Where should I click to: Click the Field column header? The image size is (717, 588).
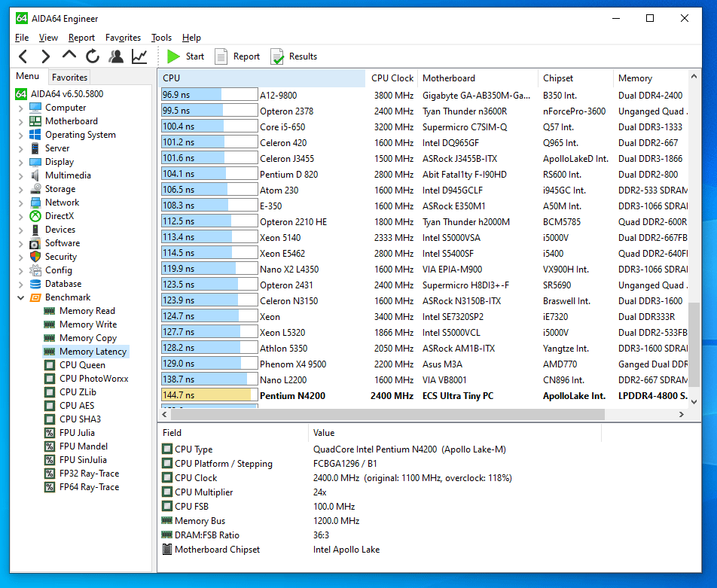(x=233, y=433)
